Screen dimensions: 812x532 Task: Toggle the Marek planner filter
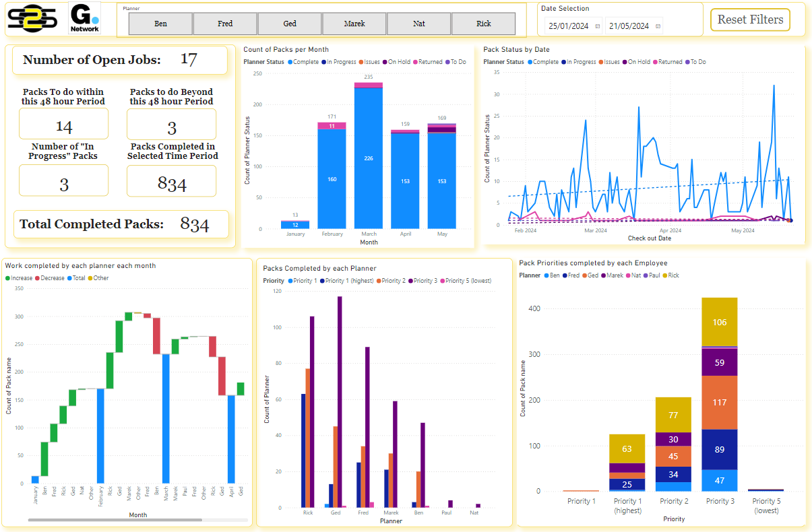click(x=354, y=24)
